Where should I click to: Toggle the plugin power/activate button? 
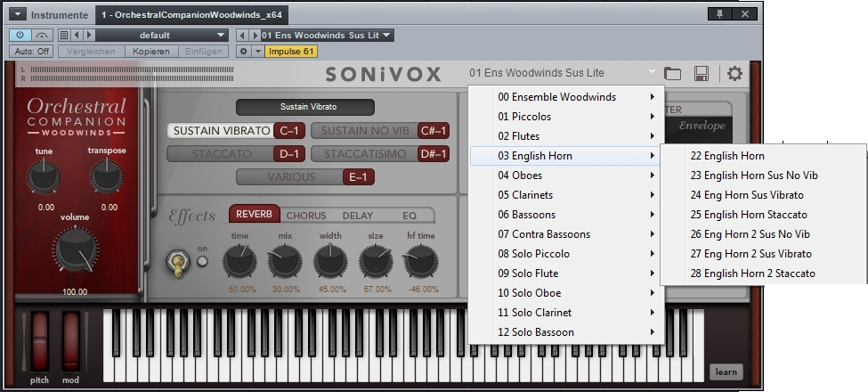(20, 35)
